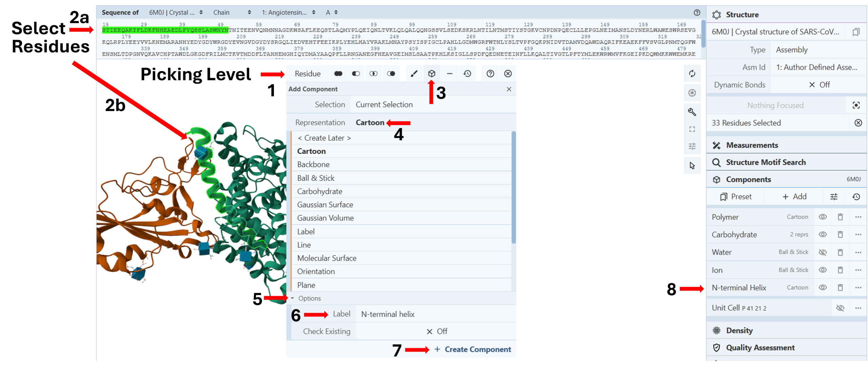The height and width of the screenshot is (373, 868).
Task: Click the reset camera icon
Action: click(x=692, y=74)
